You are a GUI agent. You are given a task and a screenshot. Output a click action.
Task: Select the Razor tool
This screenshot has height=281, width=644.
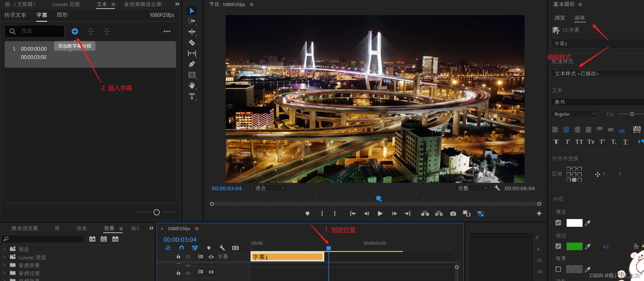pyautogui.click(x=192, y=43)
